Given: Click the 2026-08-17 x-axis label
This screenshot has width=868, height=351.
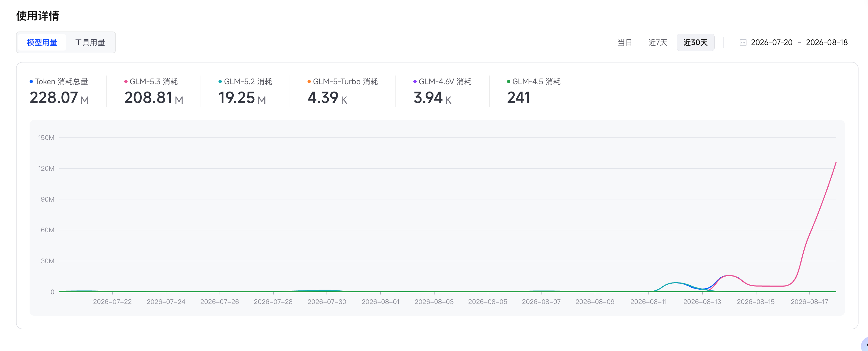Looking at the screenshot, I should point(809,302).
